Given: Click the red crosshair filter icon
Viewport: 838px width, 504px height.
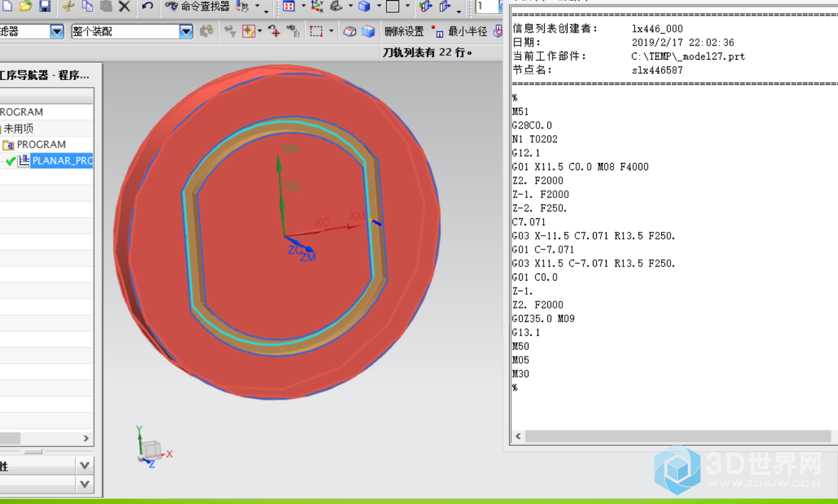Looking at the screenshot, I should click(248, 31).
